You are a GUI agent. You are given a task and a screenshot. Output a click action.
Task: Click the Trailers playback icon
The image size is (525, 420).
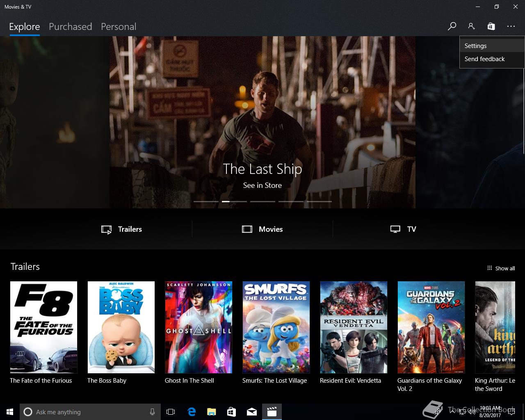coord(107,230)
